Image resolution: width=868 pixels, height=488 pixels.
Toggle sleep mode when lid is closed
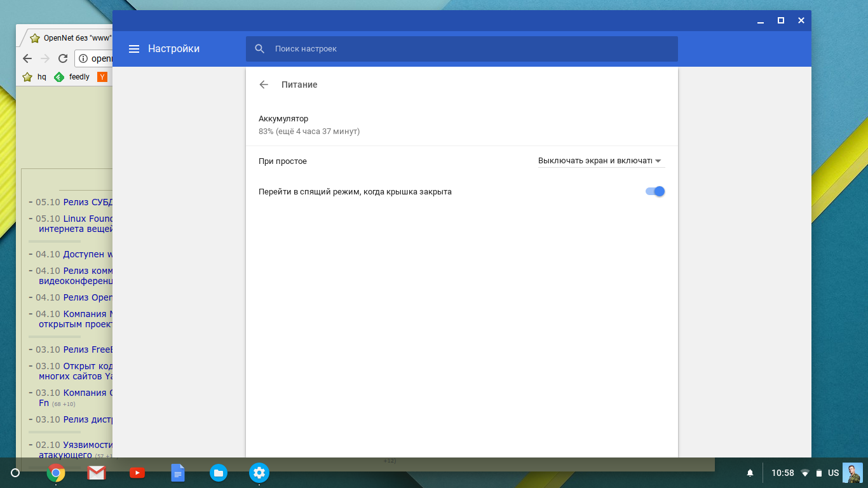(654, 191)
